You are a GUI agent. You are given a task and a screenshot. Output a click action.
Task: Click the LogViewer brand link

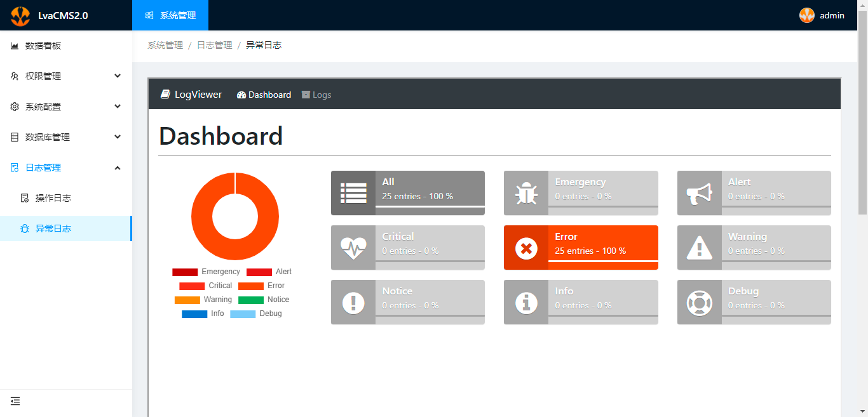pyautogui.click(x=191, y=94)
